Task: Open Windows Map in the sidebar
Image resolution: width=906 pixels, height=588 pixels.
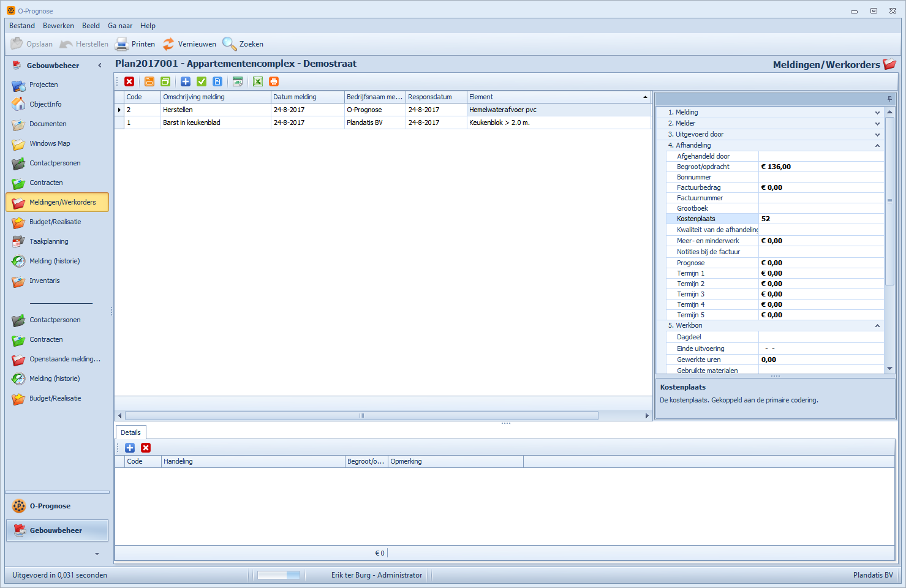Action: tap(57, 143)
